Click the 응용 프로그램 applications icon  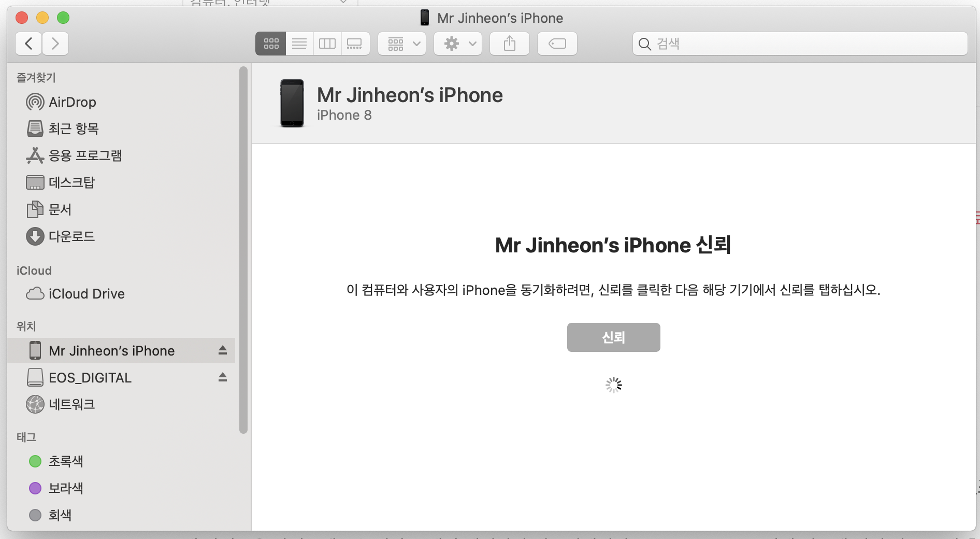coord(35,155)
